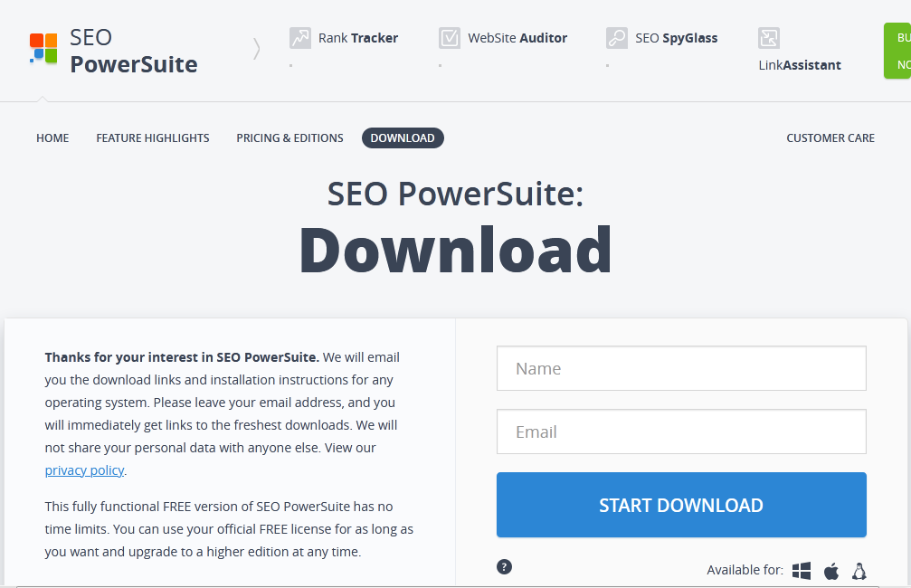Open the privacy policy link
The height and width of the screenshot is (588, 911).
84,470
